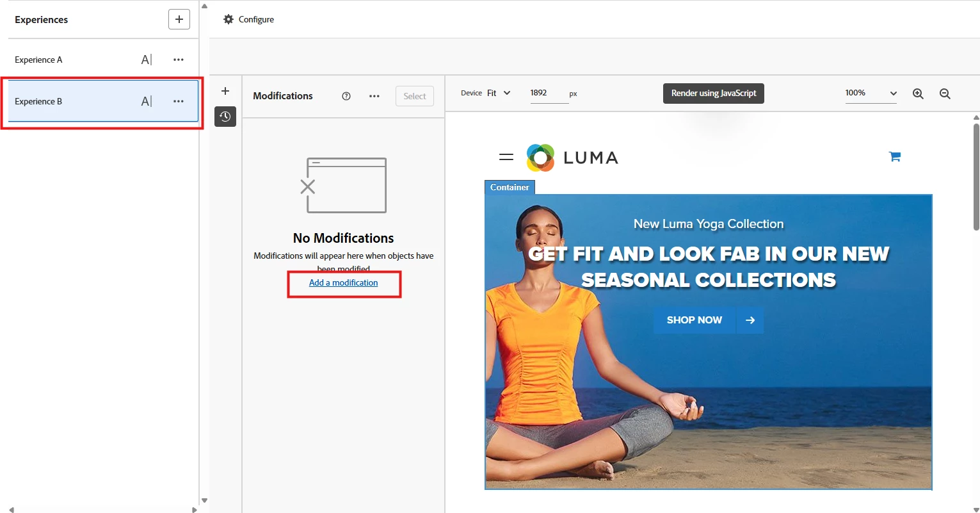The width and height of the screenshot is (980, 513).
Task: Open the Modifications panel more options menu
Action: point(374,96)
